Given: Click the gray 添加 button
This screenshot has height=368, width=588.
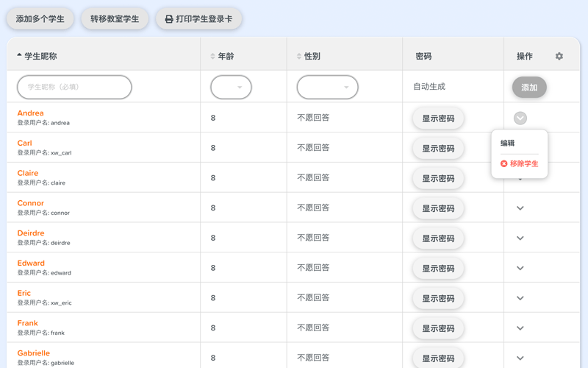Looking at the screenshot, I should click(529, 87).
